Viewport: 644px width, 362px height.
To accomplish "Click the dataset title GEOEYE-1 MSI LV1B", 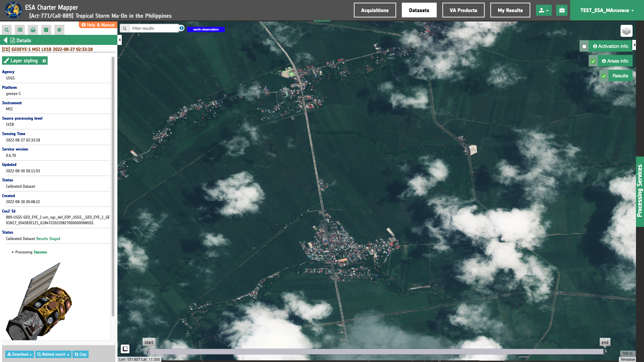I will [x=47, y=49].
